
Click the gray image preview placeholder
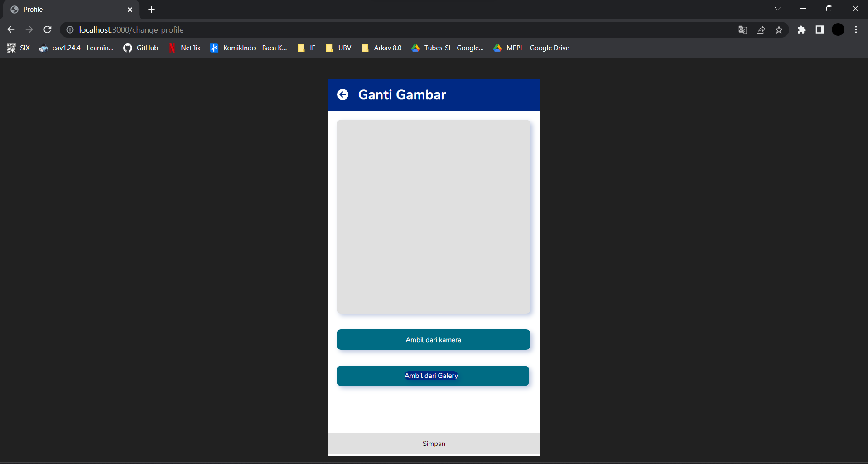[434, 217]
